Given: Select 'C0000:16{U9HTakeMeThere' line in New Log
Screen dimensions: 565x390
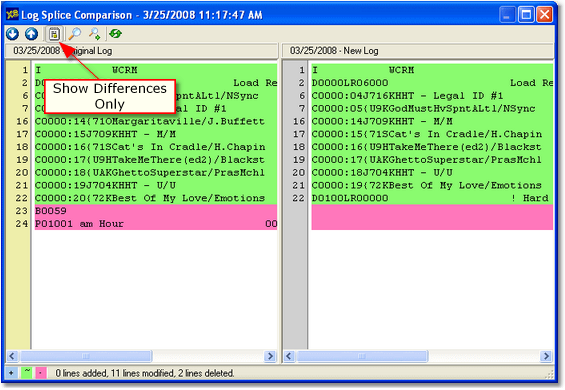Looking at the screenshot, I should pyautogui.click(x=432, y=147).
